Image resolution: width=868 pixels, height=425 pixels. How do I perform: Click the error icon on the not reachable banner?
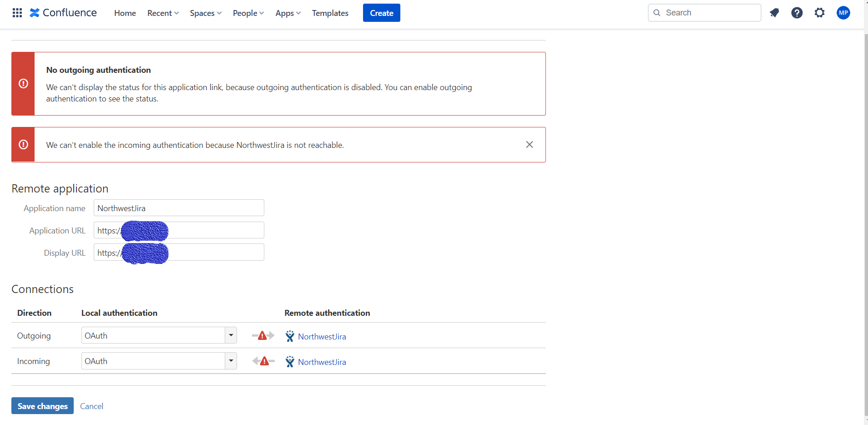pyautogui.click(x=23, y=145)
